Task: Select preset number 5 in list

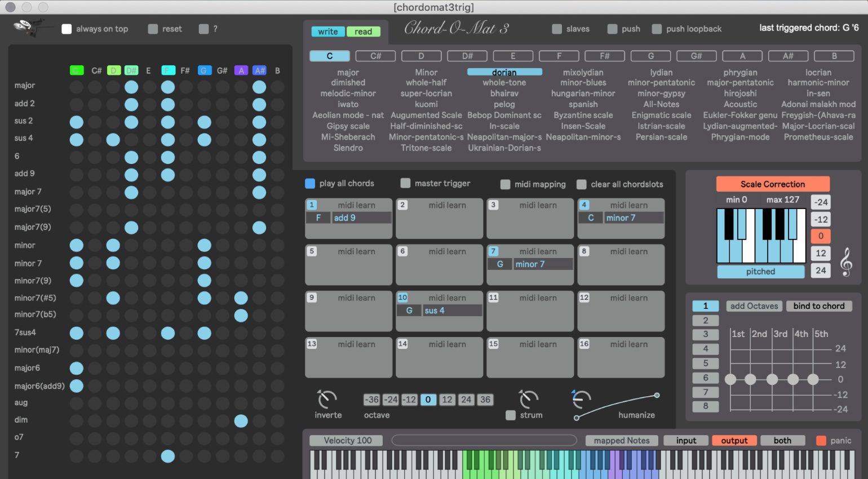Action: pos(705,363)
